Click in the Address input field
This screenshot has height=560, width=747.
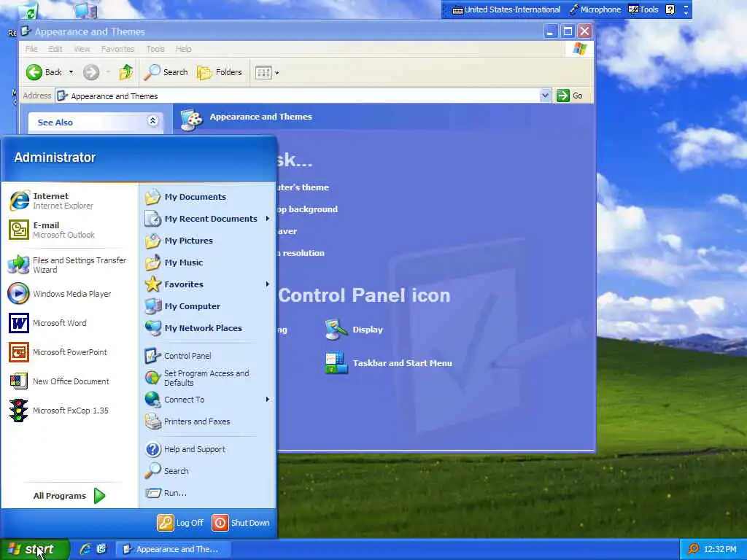coord(303,96)
